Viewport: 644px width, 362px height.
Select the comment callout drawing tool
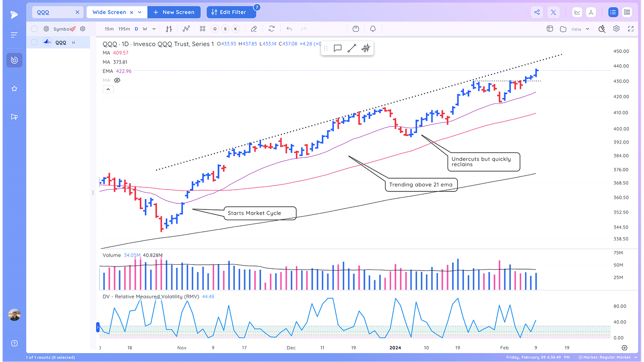(x=337, y=48)
